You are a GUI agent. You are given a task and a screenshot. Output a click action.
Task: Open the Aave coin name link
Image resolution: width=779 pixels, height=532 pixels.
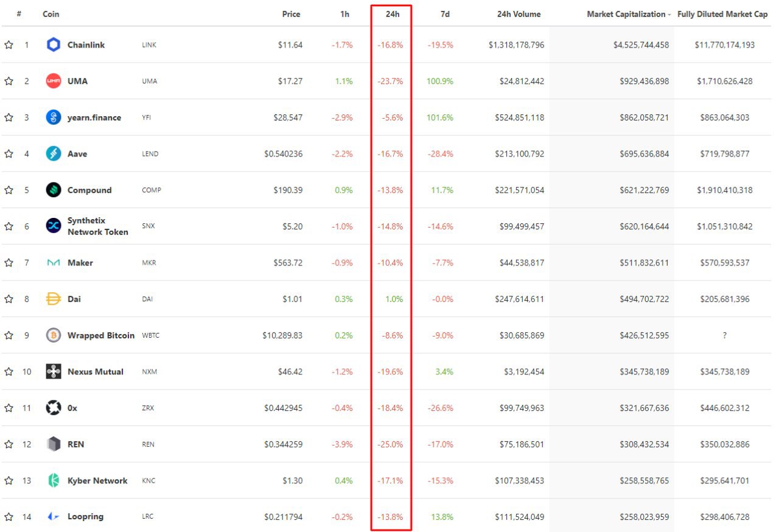(77, 154)
